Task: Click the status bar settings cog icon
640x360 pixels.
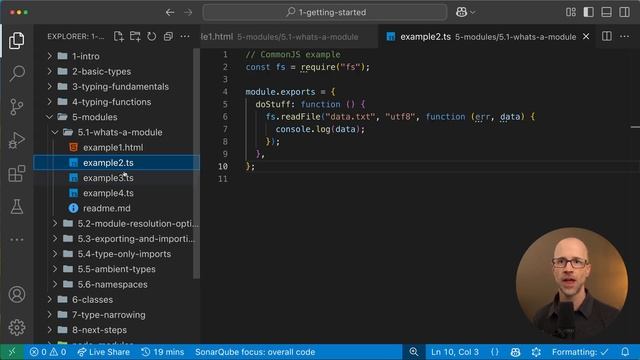Action: pyautogui.click(x=536, y=352)
